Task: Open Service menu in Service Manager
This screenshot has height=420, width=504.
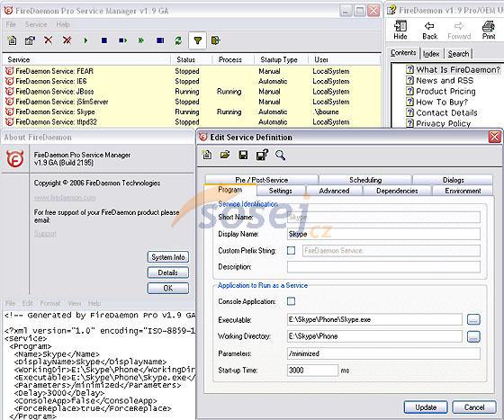Action: (x=36, y=24)
